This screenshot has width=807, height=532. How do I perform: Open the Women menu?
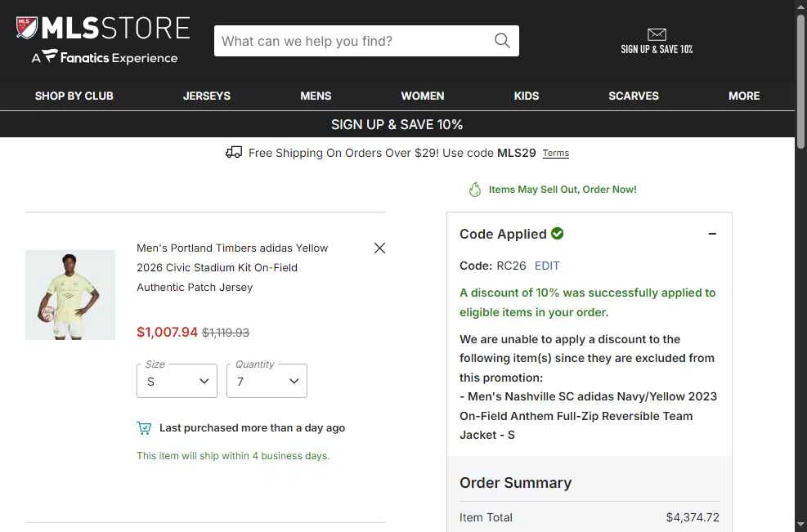423,96
